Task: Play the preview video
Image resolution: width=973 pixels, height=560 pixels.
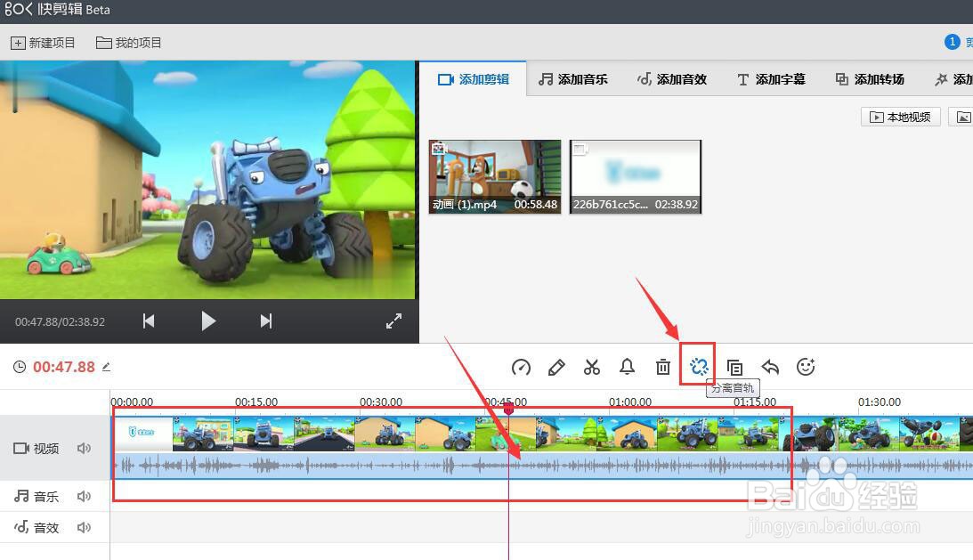Action: click(208, 321)
